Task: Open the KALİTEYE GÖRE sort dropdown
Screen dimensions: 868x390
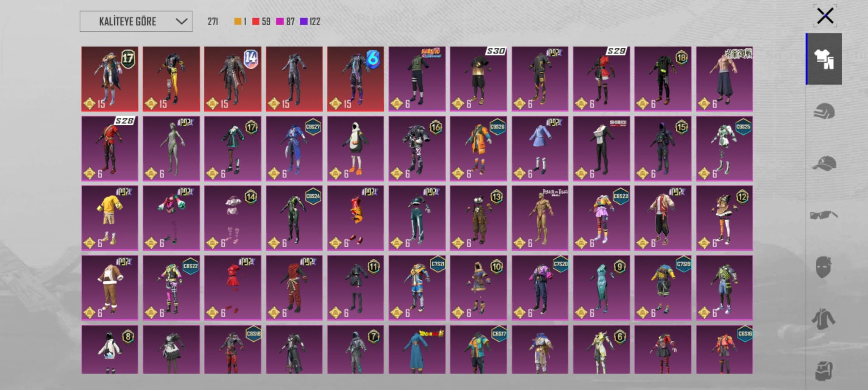Action: pyautogui.click(x=136, y=21)
